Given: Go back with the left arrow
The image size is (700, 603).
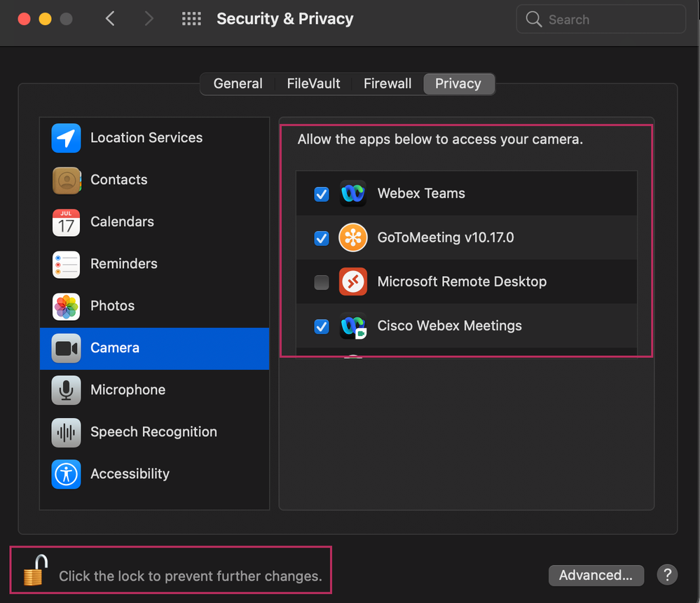Looking at the screenshot, I should [x=110, y=19].
